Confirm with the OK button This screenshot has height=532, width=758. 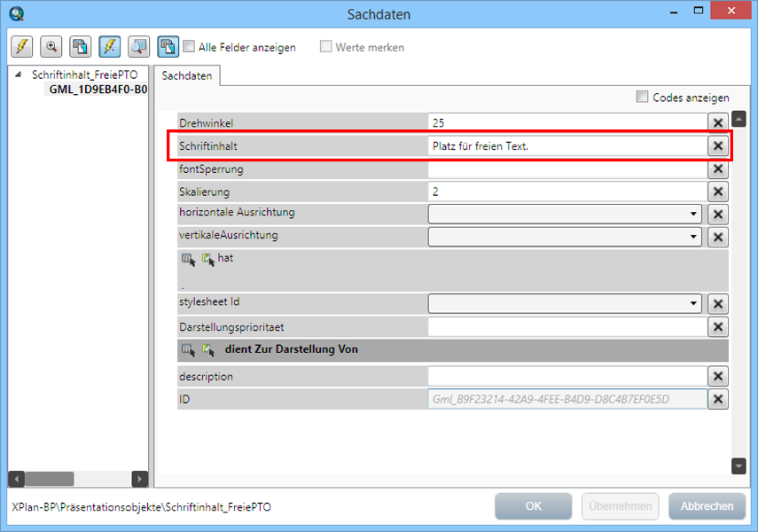534,506
